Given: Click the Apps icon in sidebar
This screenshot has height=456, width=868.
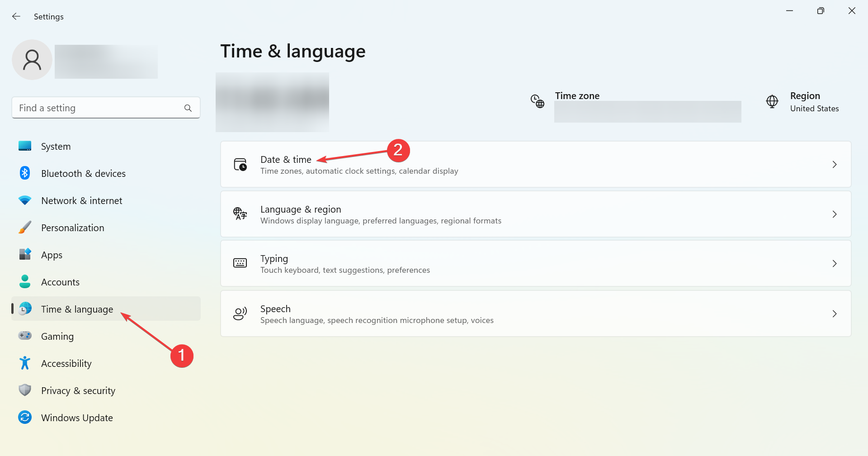Looking at the screenshot, I should (x=25, y=255).
